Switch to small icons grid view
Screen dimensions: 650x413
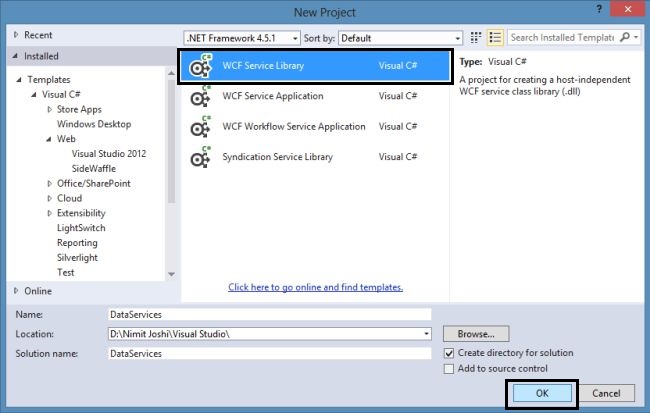(476, 38)
